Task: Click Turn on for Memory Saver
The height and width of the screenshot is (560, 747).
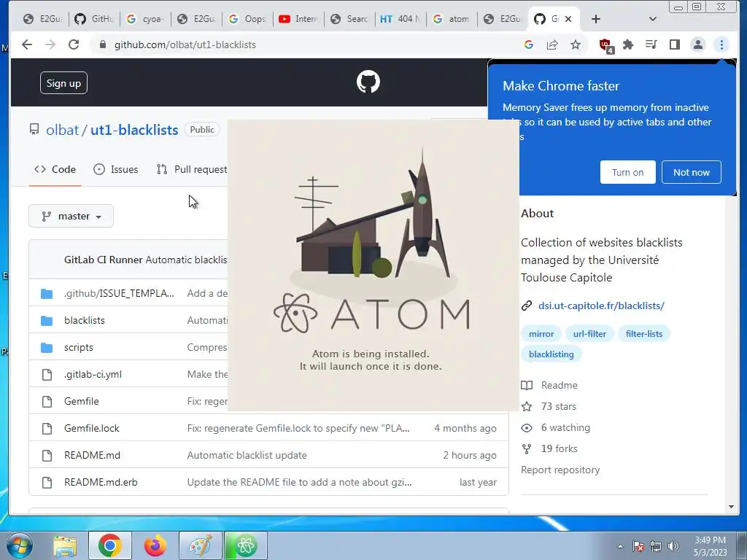Action: coord(627,172)
